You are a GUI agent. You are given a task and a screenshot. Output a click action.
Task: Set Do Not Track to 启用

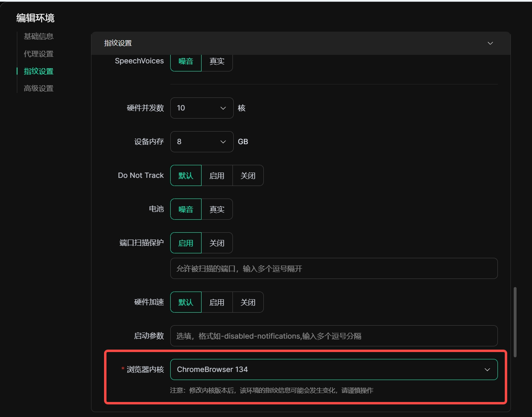[217, 175]
